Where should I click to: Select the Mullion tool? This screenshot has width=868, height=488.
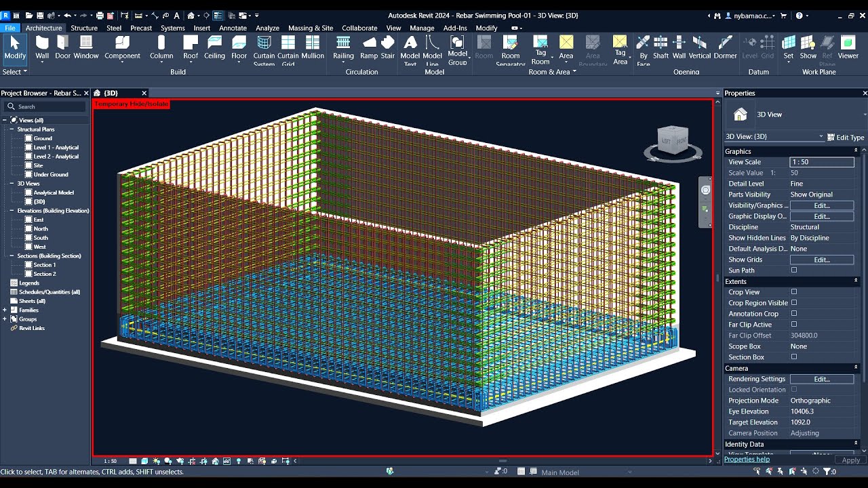pyautogui.click(x=313, y=47)
